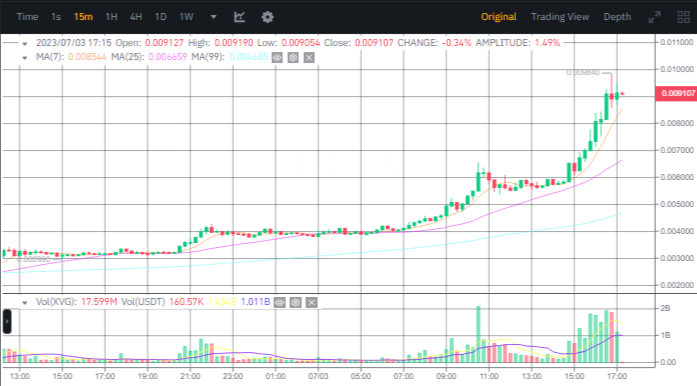The image size is (697, 386).
Task: Open chart settings gear icon
Action: point(267,17)
